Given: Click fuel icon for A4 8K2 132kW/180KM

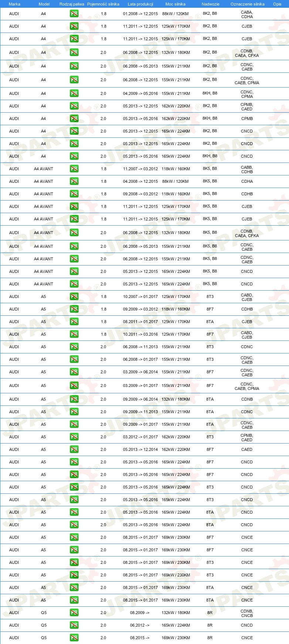Looking at the screenshot, I should (x=74, y=52).
